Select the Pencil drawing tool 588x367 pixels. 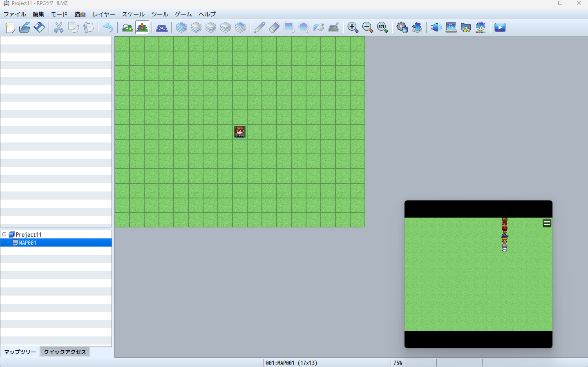click(x=260, y=27)
